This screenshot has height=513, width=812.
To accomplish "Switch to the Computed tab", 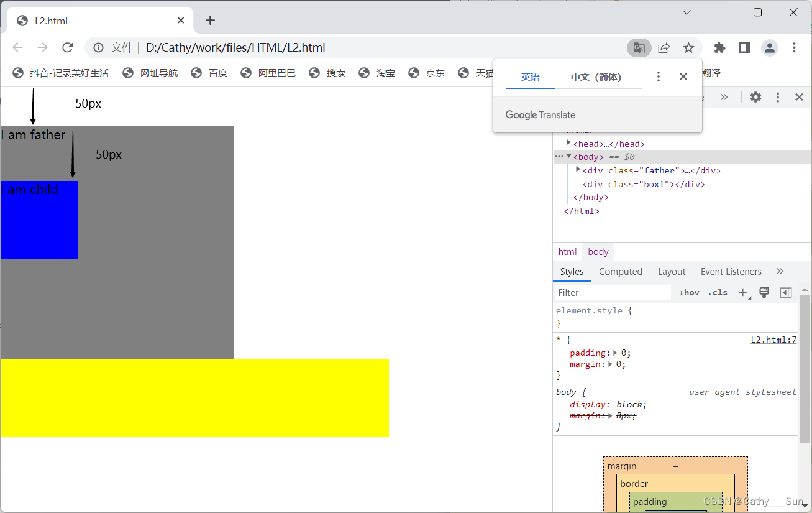I will point(621,272).
